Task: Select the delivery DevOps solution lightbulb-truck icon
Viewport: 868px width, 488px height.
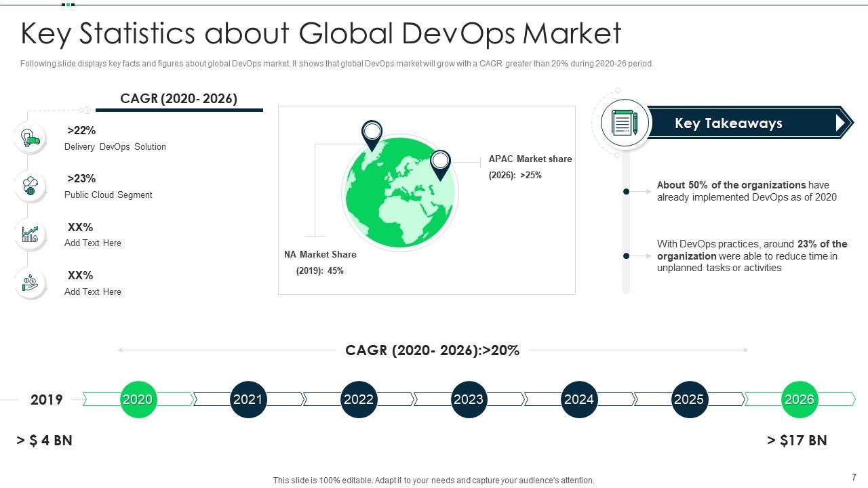Action: [x=30, y=138]
